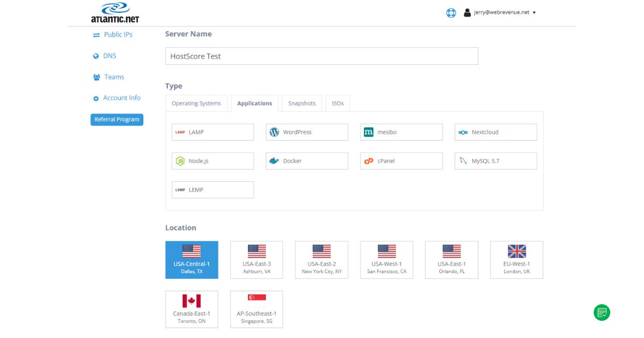Click the Nextcloud logo icon

click(463, 133)
